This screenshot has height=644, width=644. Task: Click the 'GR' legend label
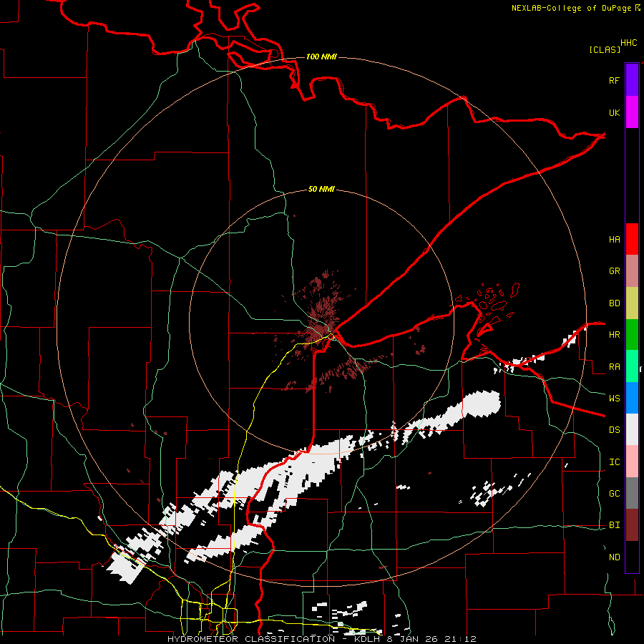[x=614, y=271]
